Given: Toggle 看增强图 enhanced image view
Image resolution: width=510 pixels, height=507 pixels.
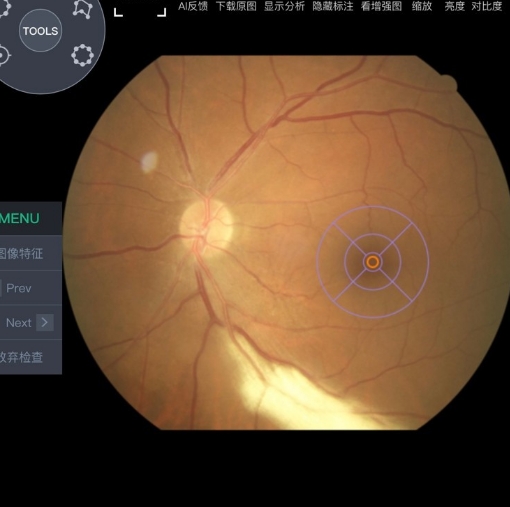Looking at the screenshot, I should coord(381,6).
